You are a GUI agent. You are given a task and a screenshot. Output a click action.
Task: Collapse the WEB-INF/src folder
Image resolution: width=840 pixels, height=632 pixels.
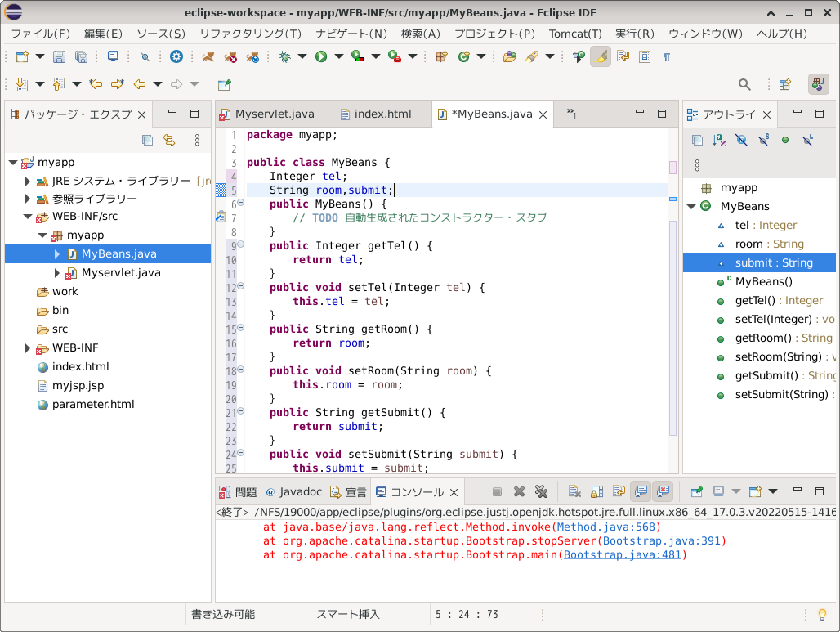point(27,217)
